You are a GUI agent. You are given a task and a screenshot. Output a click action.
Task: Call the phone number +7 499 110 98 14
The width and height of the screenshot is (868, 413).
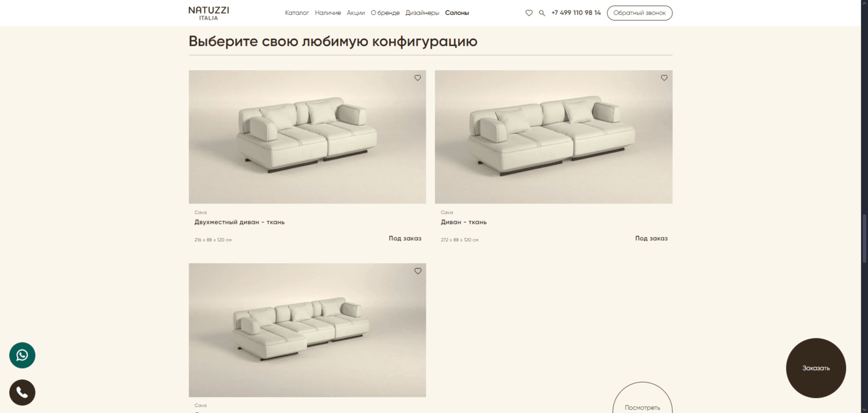(x=576, y=13)
